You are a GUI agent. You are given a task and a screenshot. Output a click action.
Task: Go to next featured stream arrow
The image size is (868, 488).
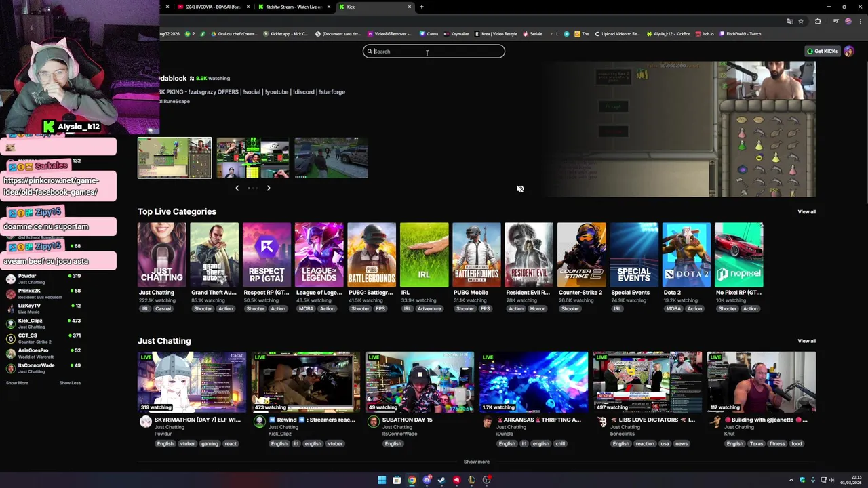269,188
